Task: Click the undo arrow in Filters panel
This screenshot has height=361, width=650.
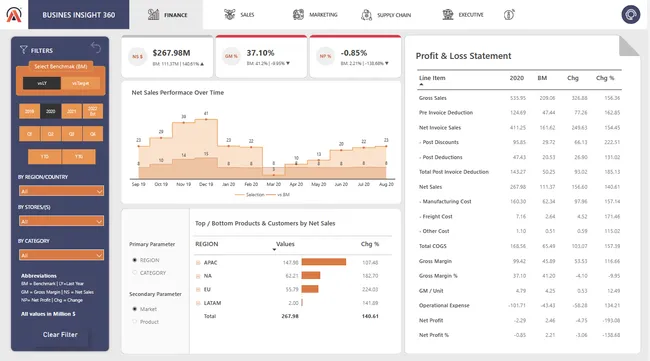Action: 96,48
